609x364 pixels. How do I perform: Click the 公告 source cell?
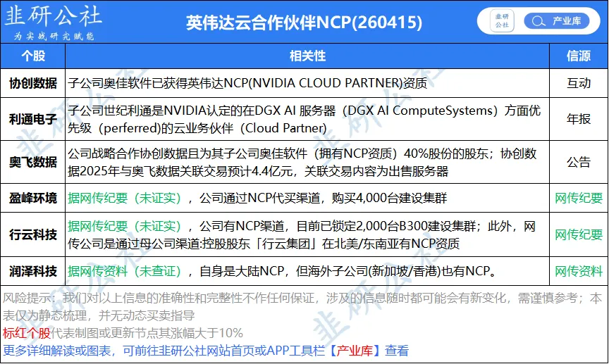[x=578, y=162]
